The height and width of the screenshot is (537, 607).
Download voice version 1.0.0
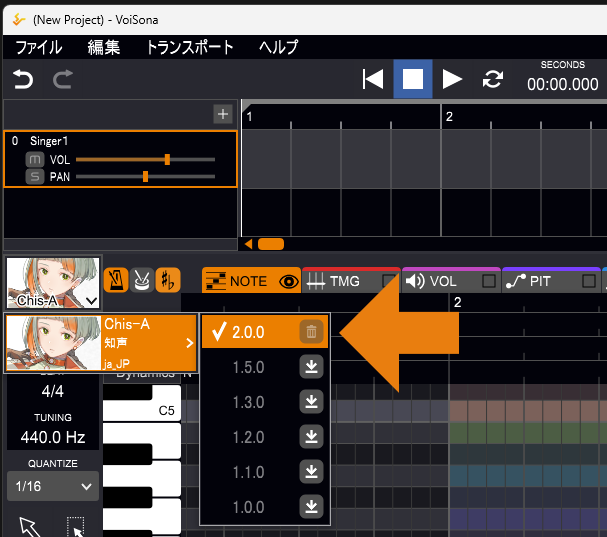(x=311, y=507)
